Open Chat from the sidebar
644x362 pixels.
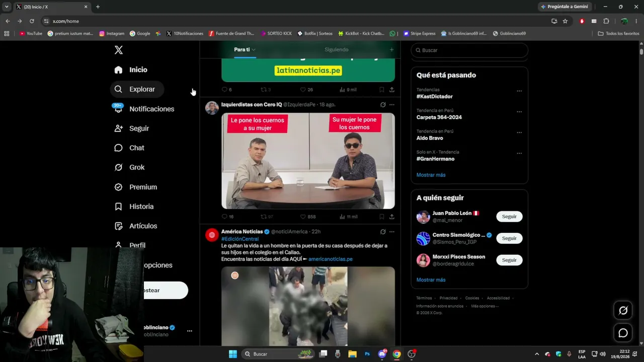click(x=129, y=148)
